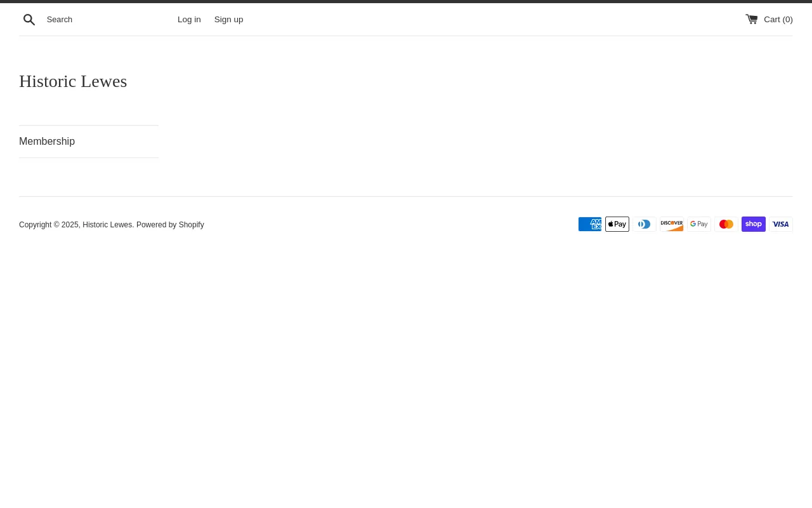
Task: Open the Membership menu item
Action: tap(47, 142)
